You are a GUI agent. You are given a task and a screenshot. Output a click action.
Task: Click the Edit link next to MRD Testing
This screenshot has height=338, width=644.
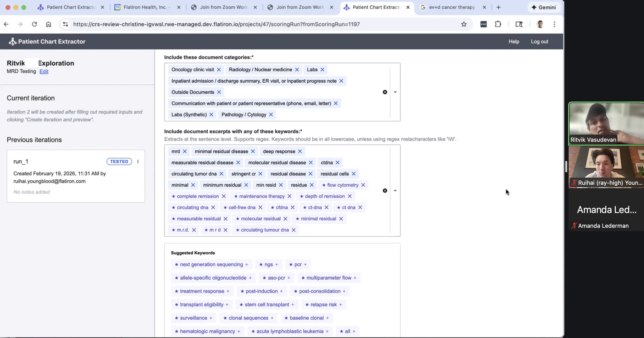pos(44,71)
